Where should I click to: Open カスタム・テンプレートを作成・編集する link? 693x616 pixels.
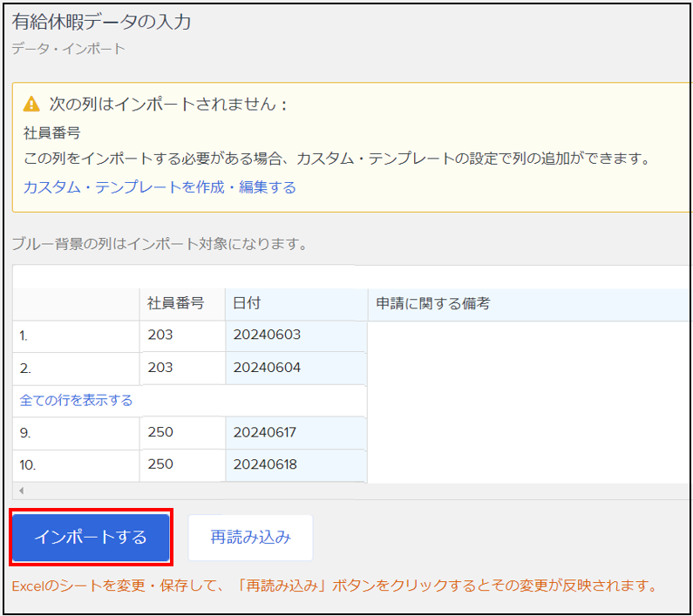click(x=160, y=187)
